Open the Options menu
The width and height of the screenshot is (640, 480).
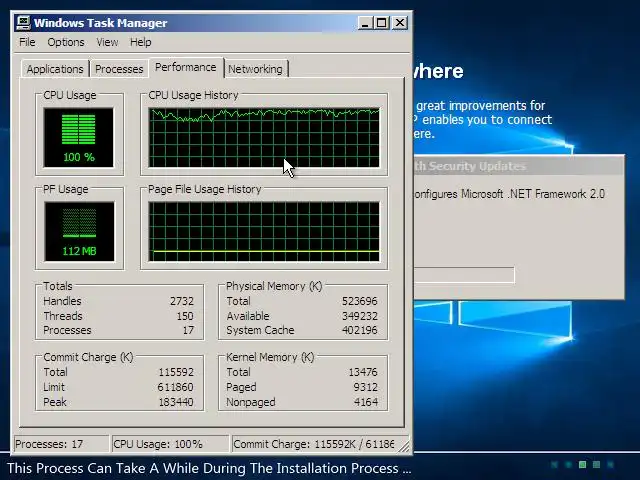66,42
